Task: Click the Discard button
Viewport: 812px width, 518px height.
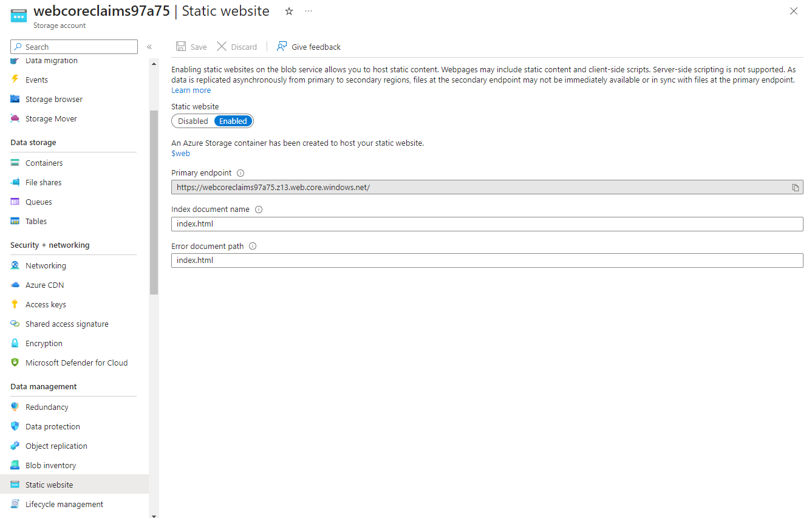Action: 237,47
